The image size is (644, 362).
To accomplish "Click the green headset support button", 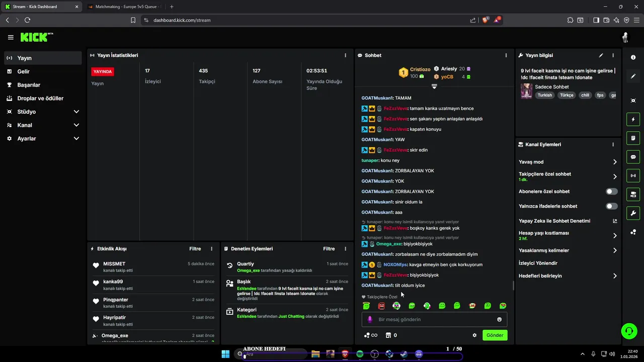I will click(629, 331).
